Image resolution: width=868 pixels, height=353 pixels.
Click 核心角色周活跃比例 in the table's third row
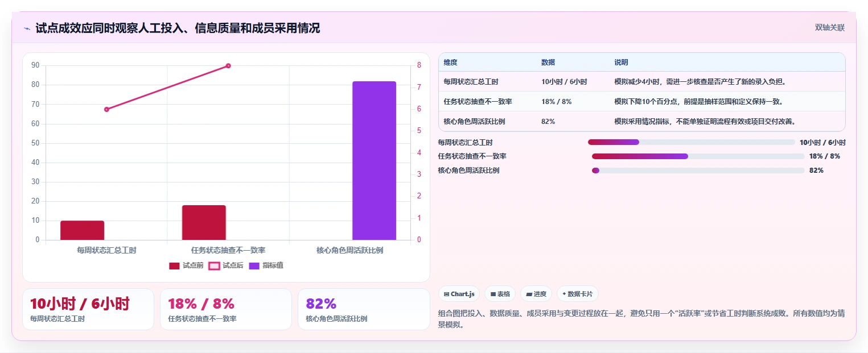(x=474, y=122)
